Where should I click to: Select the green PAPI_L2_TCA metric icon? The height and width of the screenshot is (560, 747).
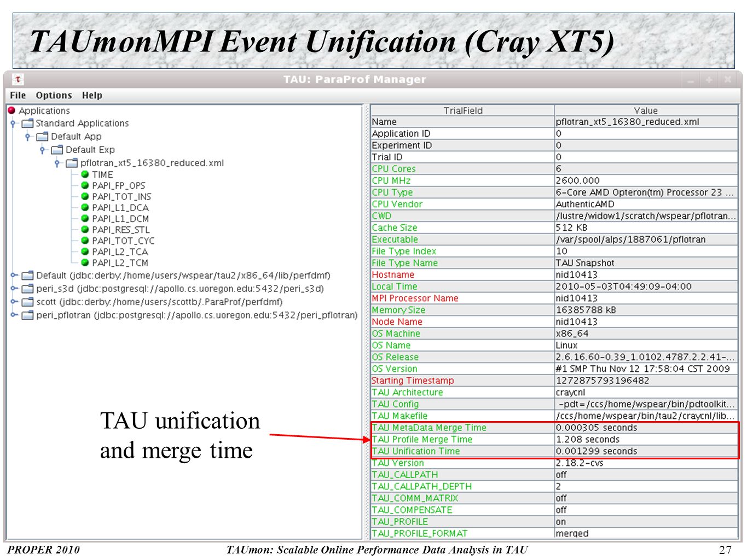(x=85, y=252)
